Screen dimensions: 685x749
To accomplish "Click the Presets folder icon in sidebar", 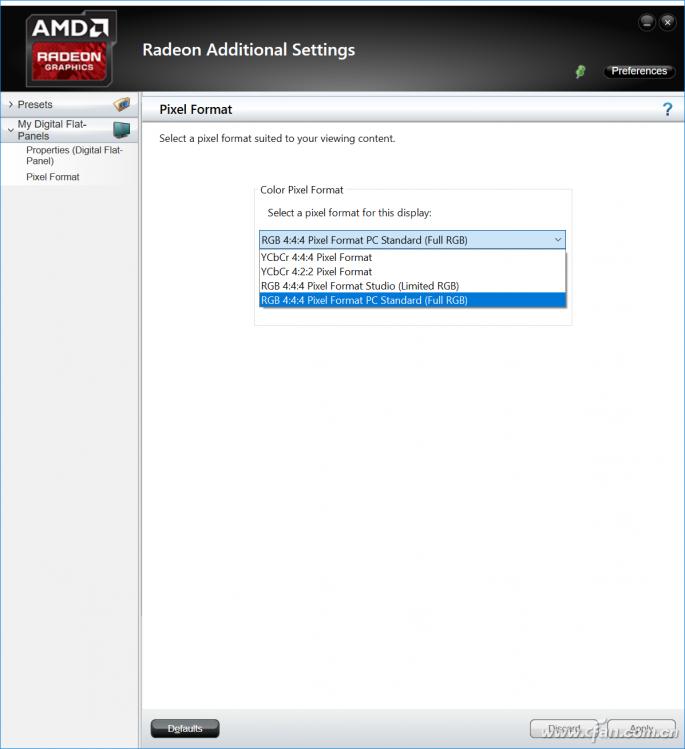I will pyautogui.click(x=121, y=104).
